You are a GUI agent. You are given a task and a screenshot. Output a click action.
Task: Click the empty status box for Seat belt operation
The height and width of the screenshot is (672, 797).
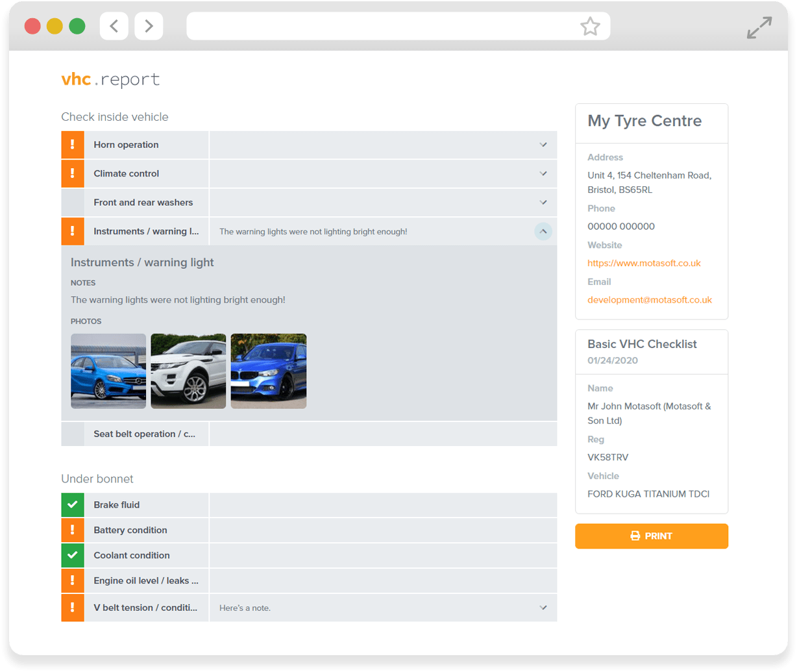[73, 434]
